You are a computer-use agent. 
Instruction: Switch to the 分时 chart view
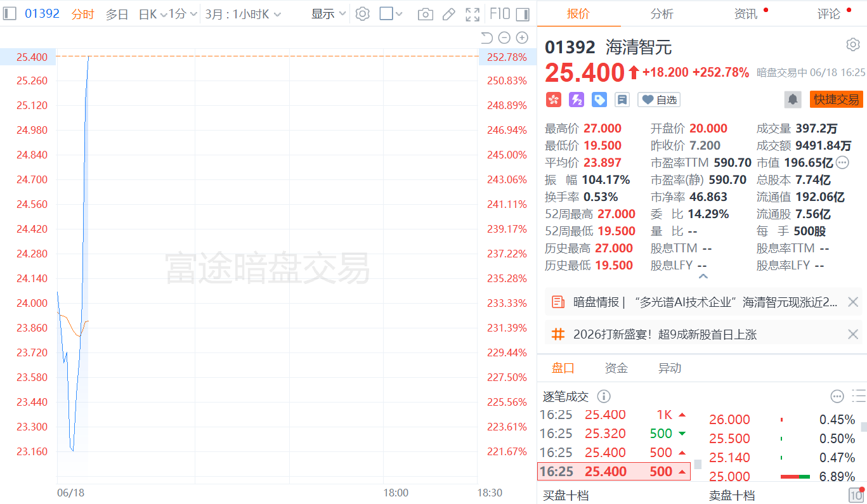coord(82,14)
